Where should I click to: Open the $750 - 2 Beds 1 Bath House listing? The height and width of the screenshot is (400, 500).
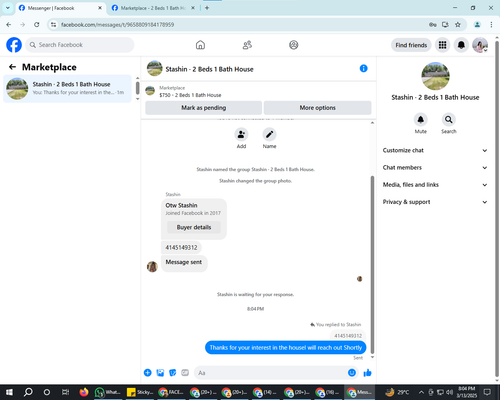190,95
